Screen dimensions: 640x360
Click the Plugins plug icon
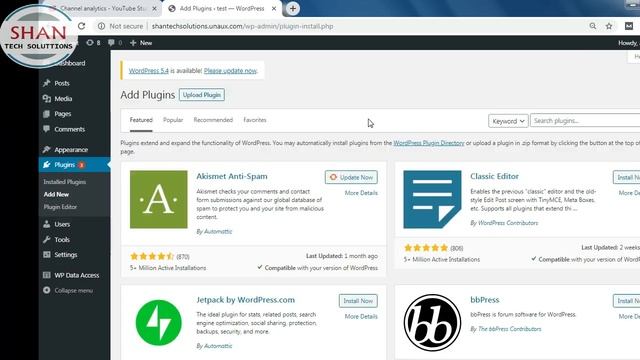[x=47, y=164]
